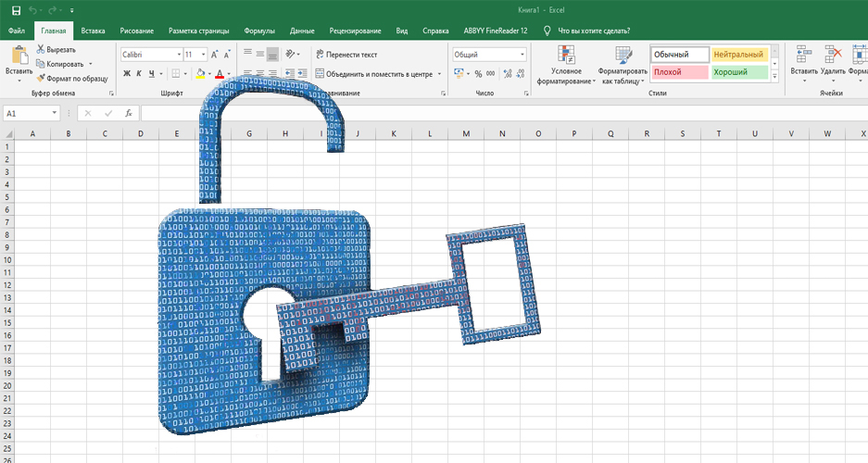Click the text orientation icon
This screenshot has width=868, height=463.
tap(290, 54)
